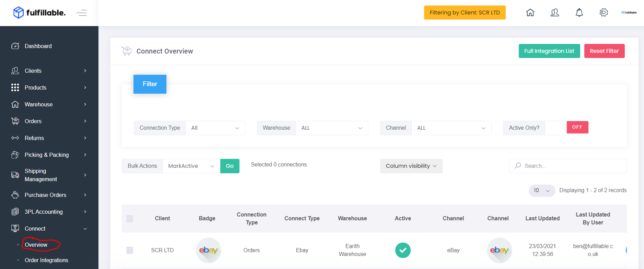Image resolution: width=644 pixels, height=269 pixels.
Task: Open the settings gear icon
Action: point(604,13)
